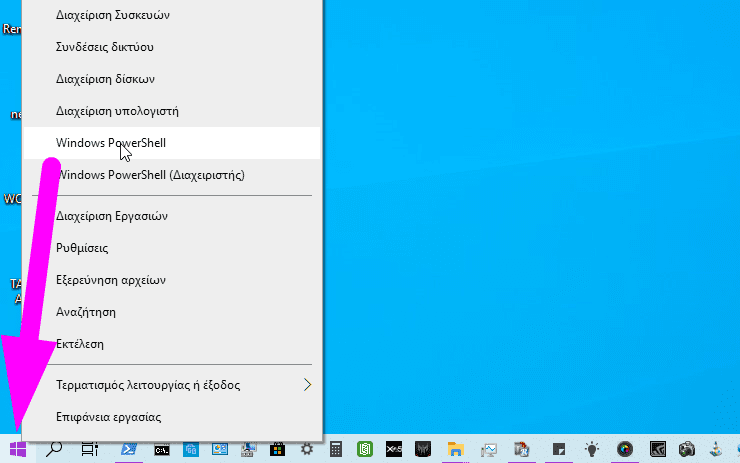
Task: Choose Εξερεύνηση αρχείων menu item
Action: (172, 280)
